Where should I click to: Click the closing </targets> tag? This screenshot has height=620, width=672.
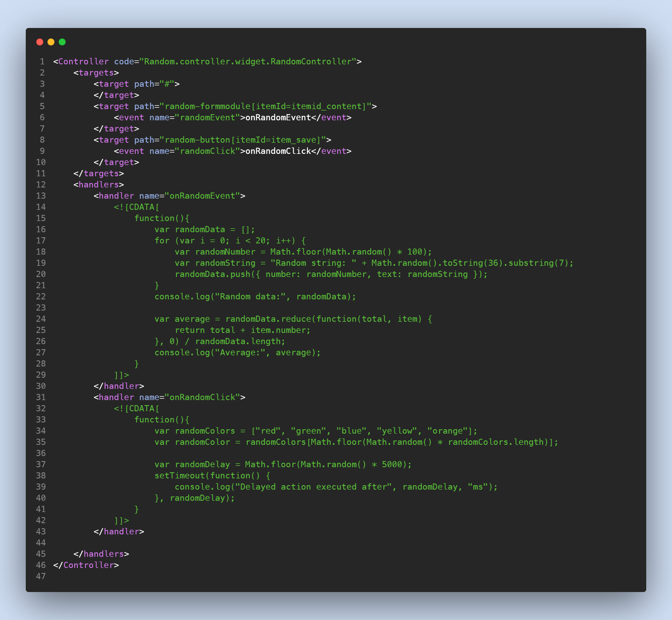click(99, 173)
